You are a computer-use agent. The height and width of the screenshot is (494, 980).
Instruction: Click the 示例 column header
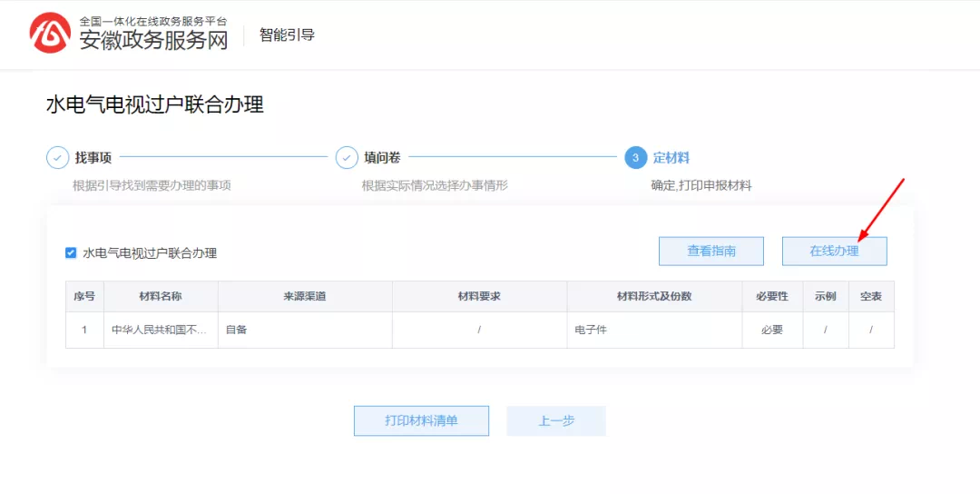[x=825, y=297]
